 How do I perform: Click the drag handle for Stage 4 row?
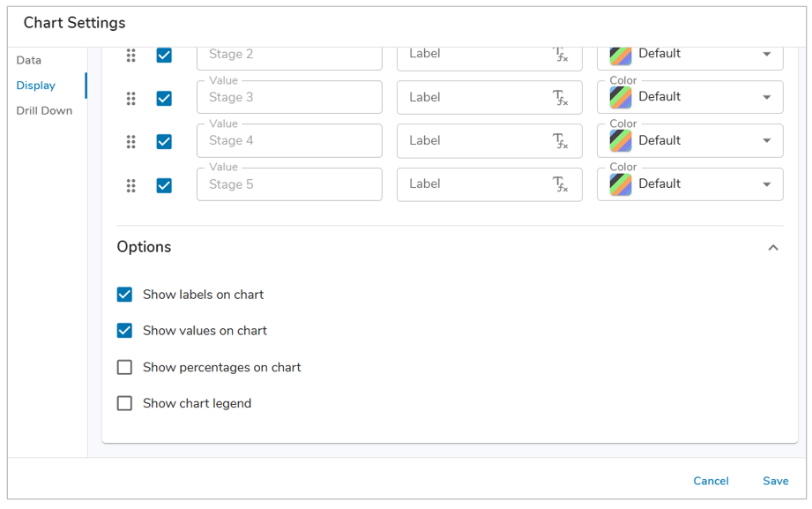pyautogui.click(x=130, y=141)
